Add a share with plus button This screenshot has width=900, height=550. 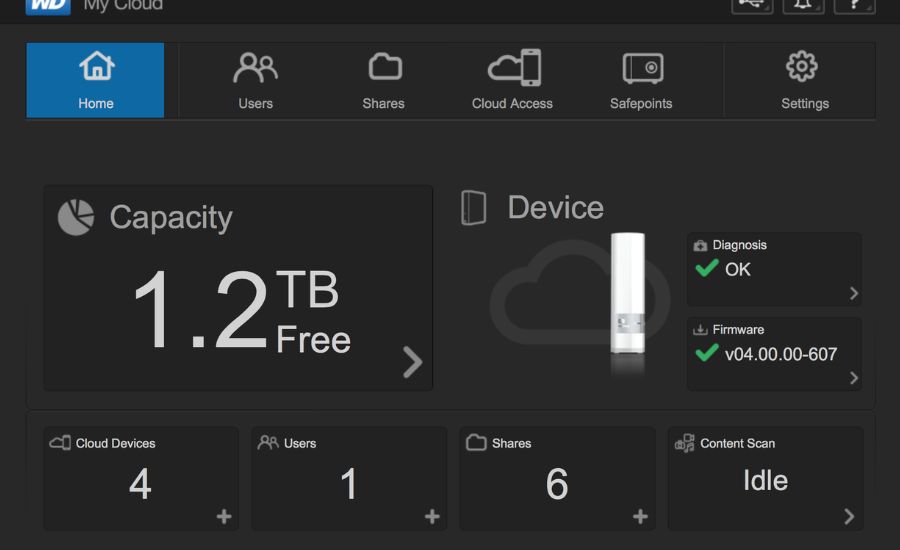(x=641, y=517)
